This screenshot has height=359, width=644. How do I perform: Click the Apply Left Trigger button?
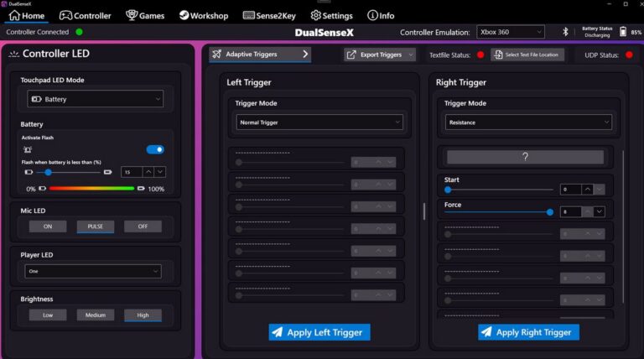[319, 332]
